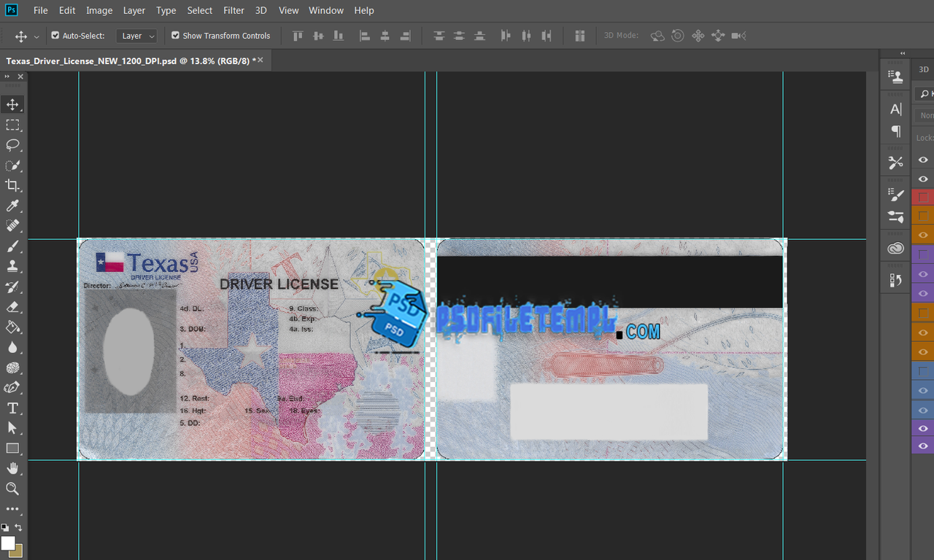Select the Horizontal Type tool
Image resolution: width=934 pixels, height=560 pixels.
tap(12, 408)
